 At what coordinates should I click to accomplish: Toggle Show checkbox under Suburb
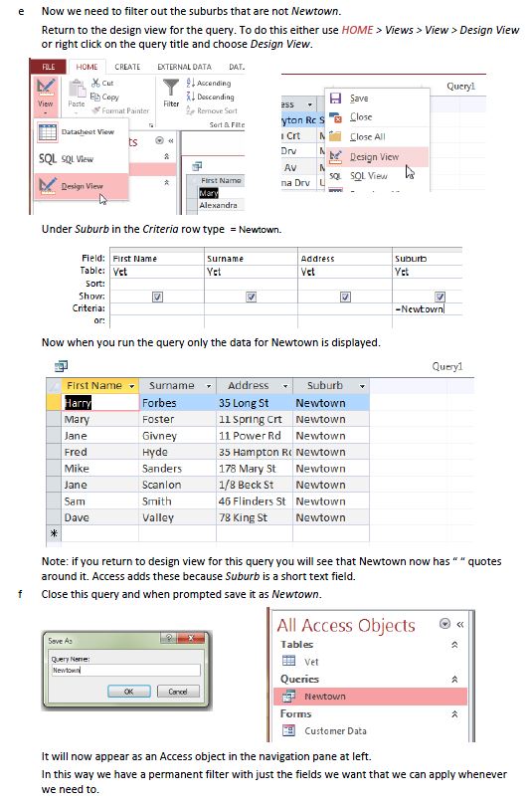pyautogui.click(x=440, y=297)
